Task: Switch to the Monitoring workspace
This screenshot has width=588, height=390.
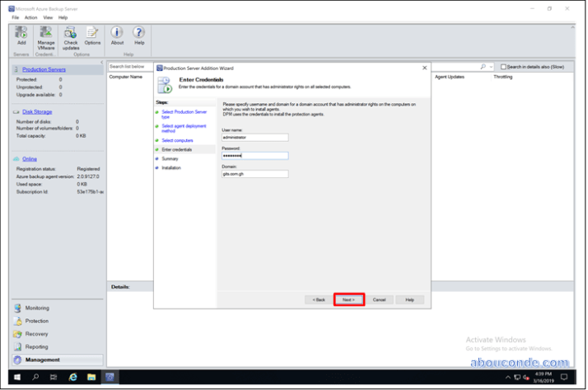Action: click(37, 308)
